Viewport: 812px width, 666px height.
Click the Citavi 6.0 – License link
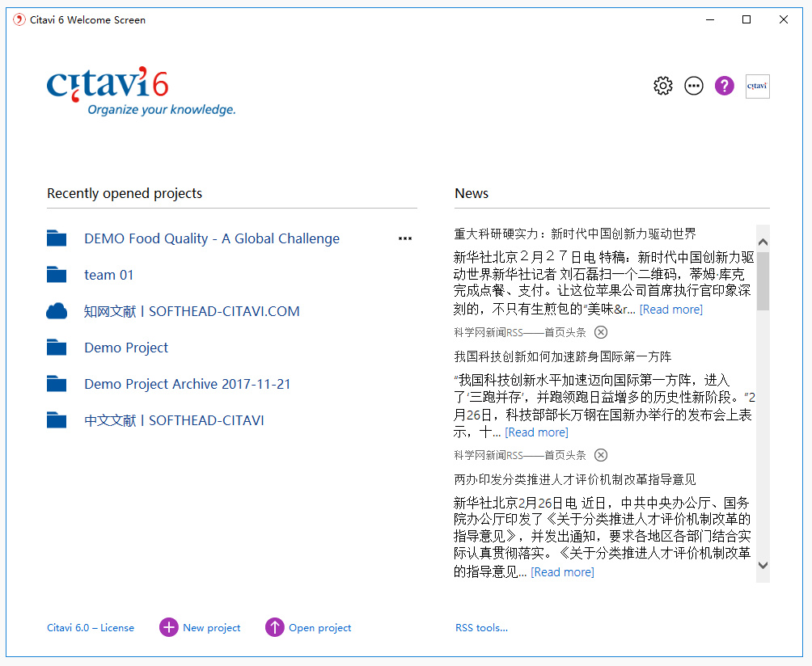pos(91,628)
